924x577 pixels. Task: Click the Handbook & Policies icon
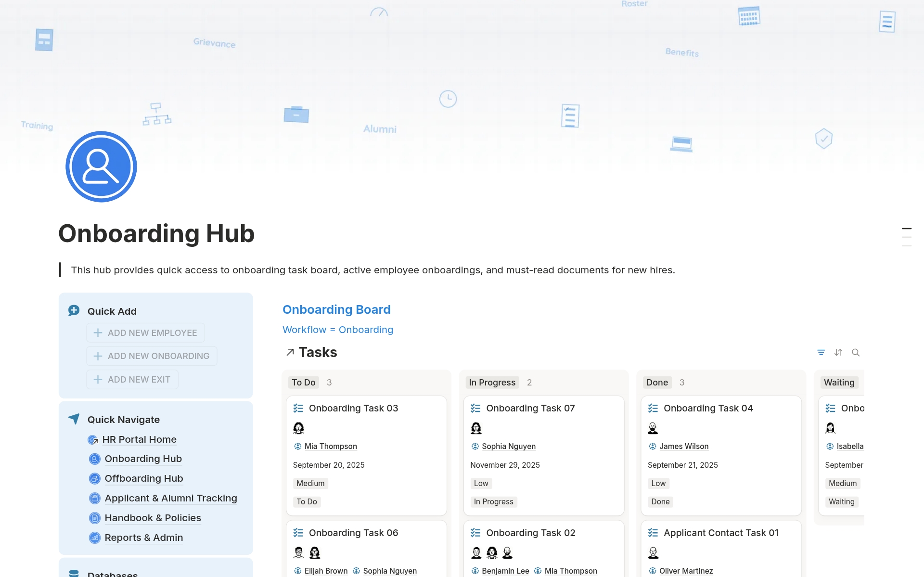pos(95,518)
